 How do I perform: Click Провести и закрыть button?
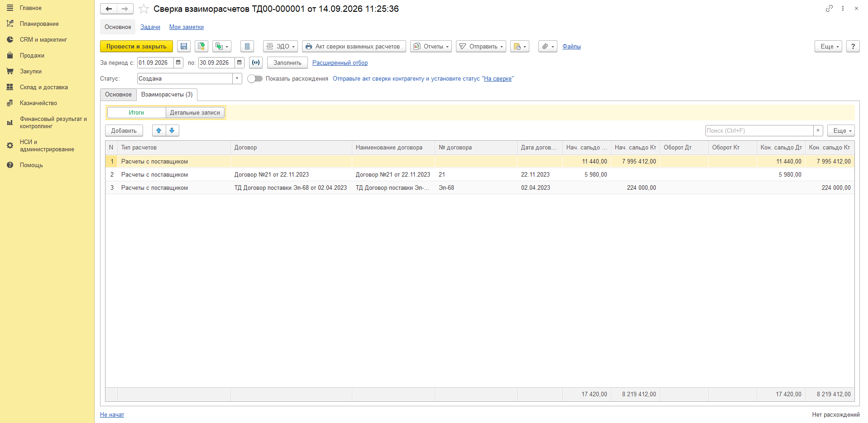tap(136, 46)
